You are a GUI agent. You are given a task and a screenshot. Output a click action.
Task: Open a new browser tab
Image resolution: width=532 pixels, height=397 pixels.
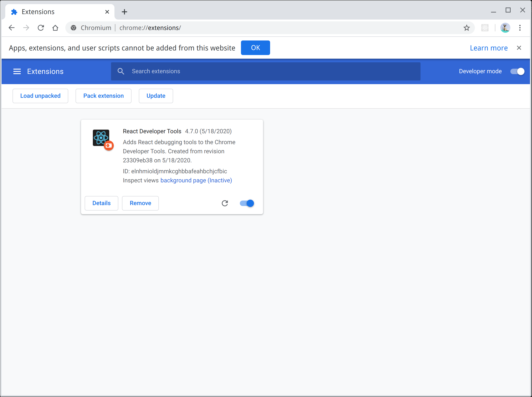pos(124,12)
